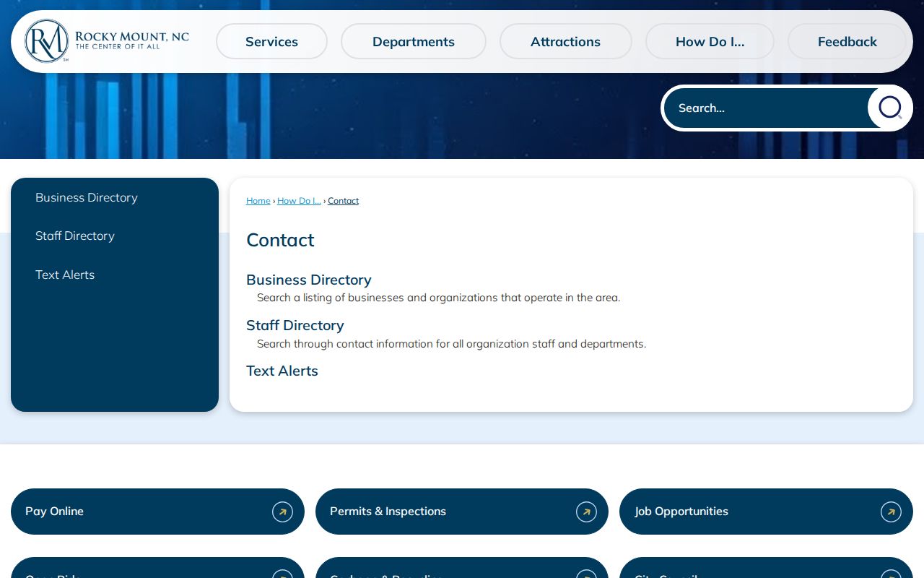The width and height of the screenshot is (924, 578).
Task: Click the Contact breadcrumb link
Action: 343,201
